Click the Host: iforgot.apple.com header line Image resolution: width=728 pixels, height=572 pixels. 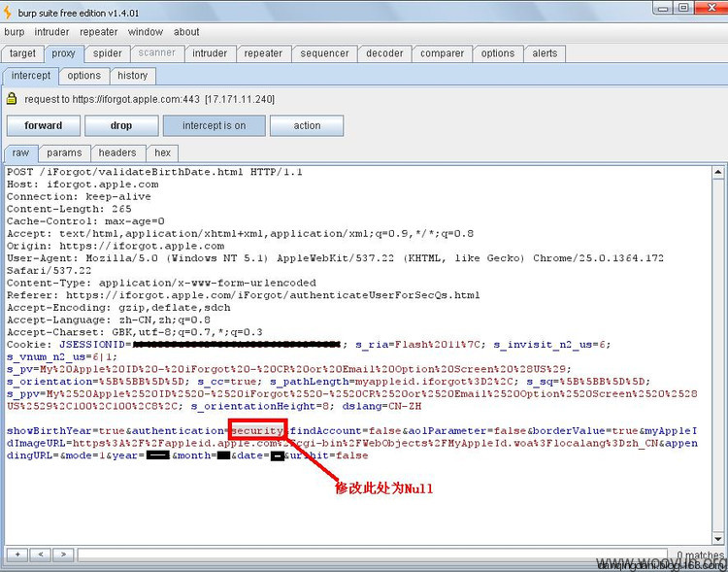coord(83,185)
